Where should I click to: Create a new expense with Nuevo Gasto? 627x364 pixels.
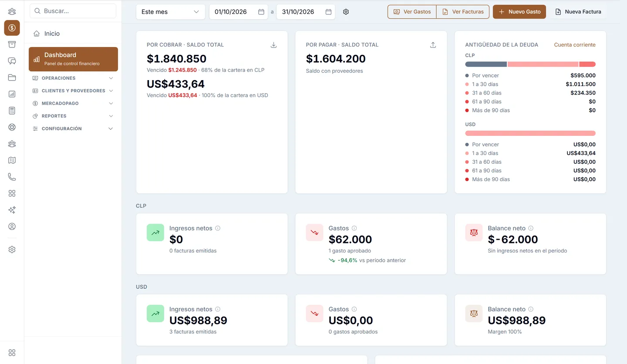(519, 12)
